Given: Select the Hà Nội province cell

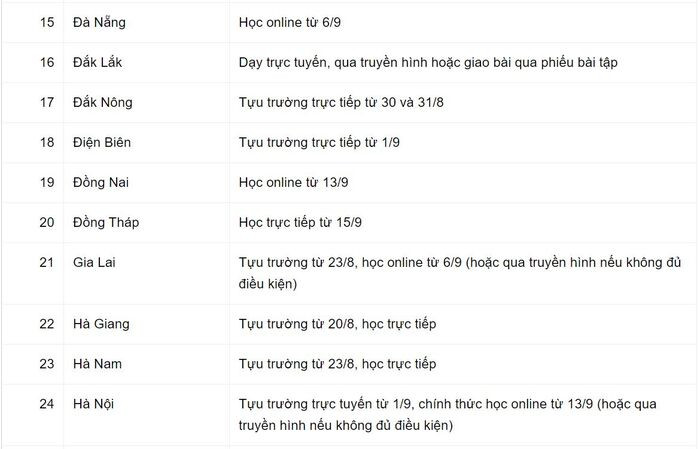Looking at the screenshot, I should pos(95,404).
